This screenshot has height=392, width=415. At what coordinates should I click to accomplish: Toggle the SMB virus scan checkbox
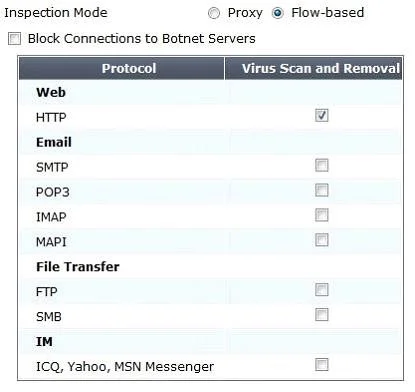click(322, 314)
